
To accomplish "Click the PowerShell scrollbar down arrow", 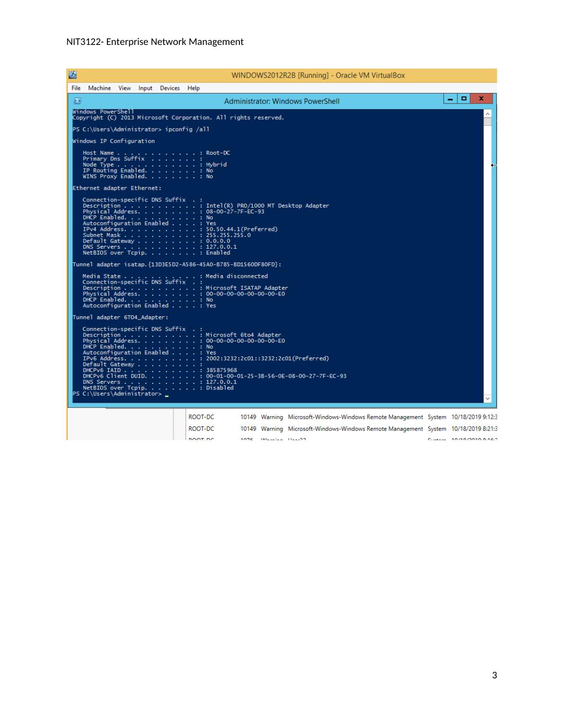I will coord(488,399).
